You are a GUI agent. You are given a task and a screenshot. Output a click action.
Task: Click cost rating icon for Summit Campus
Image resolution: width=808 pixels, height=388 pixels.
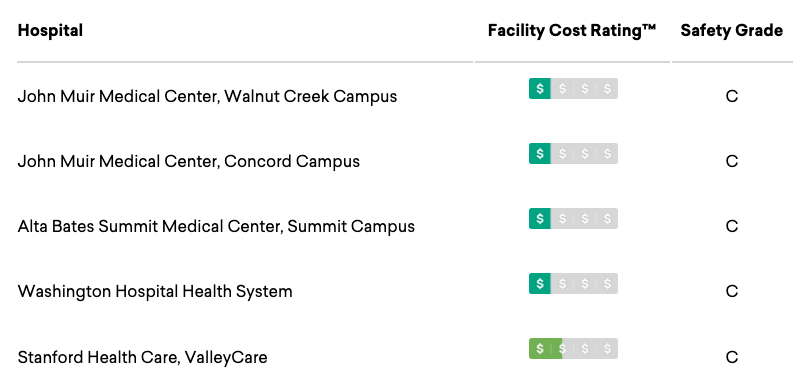coord(573,218)
